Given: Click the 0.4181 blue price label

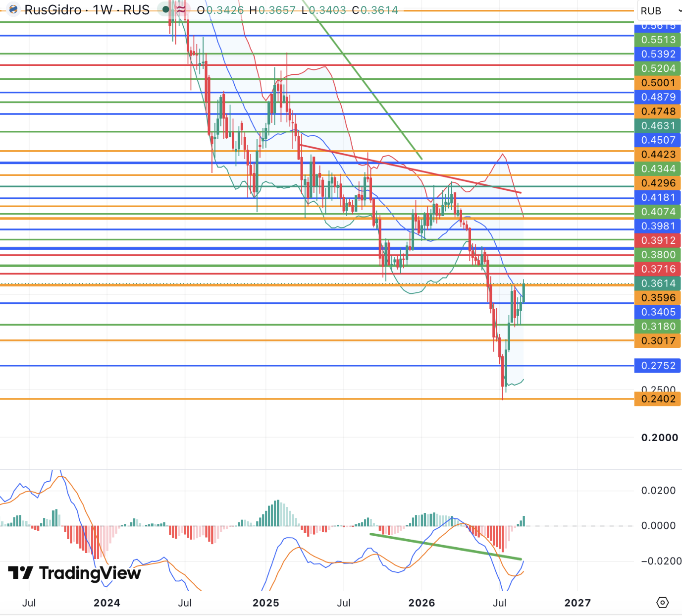Looking at the screenshot, I should coord(658,198).
